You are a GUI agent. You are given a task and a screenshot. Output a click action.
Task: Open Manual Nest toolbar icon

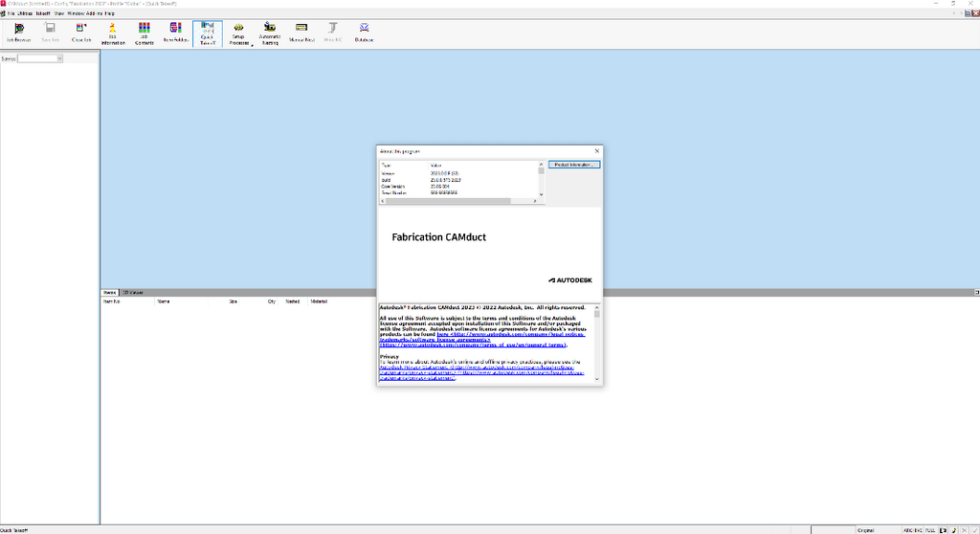point(301,33)
